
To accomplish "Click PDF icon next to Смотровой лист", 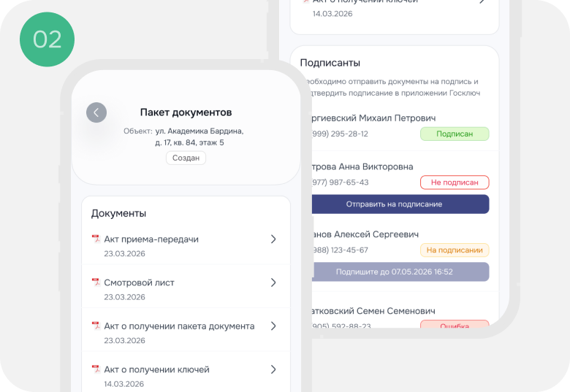I will point(96,283).
